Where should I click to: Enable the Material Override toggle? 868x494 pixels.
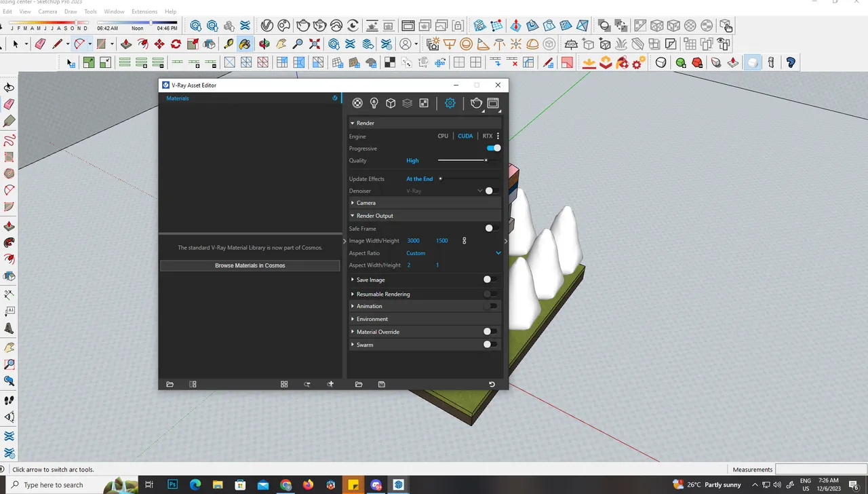coord(490,332)
